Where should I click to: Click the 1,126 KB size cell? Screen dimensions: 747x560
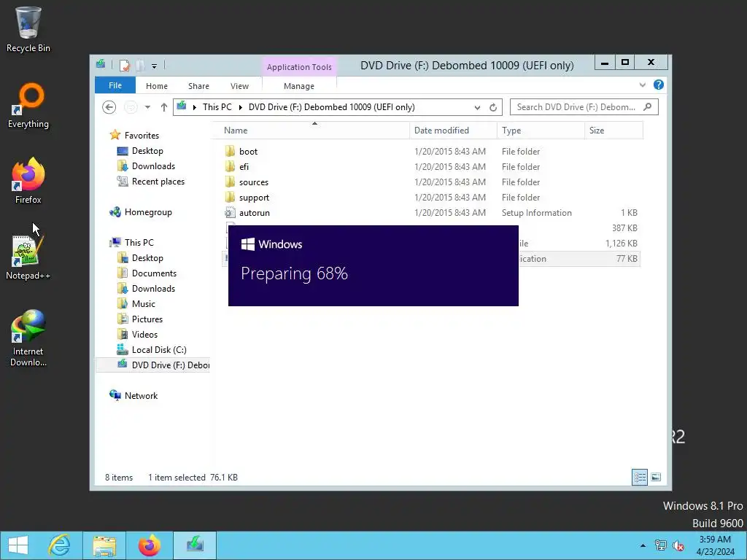click(622, 244)
